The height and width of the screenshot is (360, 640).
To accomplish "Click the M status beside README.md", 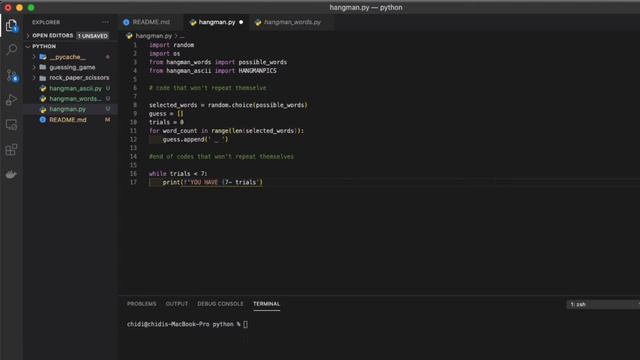I will coord(107,120).
